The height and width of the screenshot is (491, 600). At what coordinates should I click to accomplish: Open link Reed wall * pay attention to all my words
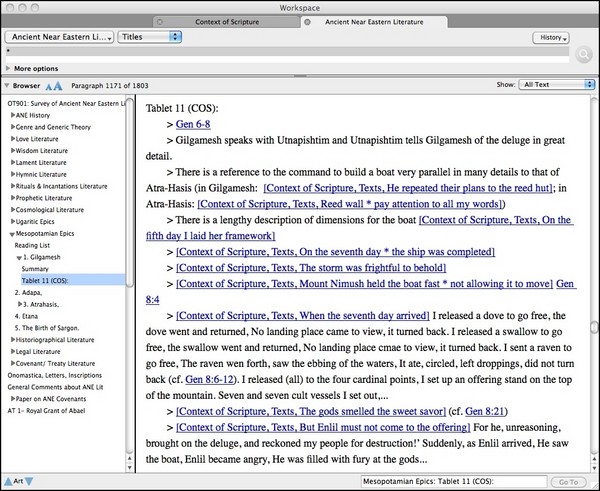[x=349, y=204]
